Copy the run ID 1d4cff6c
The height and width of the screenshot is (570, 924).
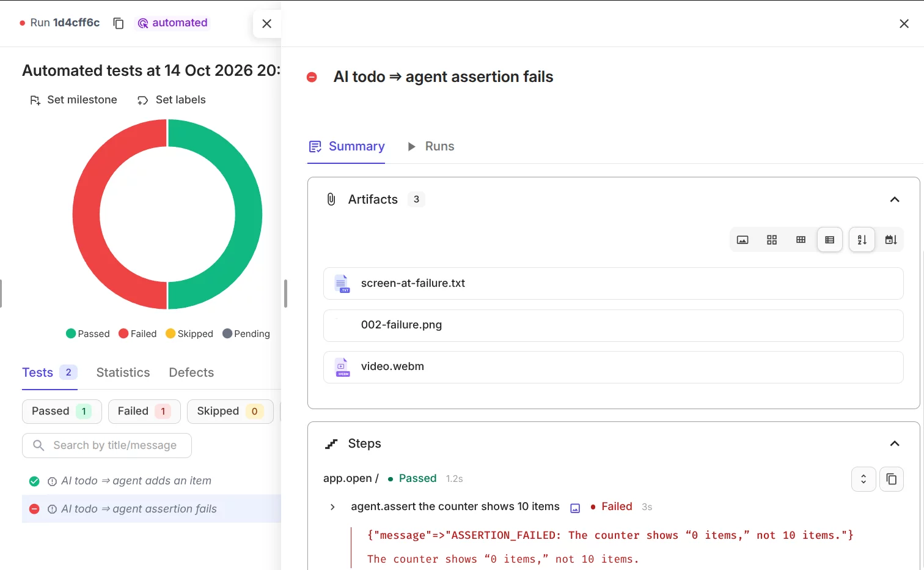click(x=119, y=23)
